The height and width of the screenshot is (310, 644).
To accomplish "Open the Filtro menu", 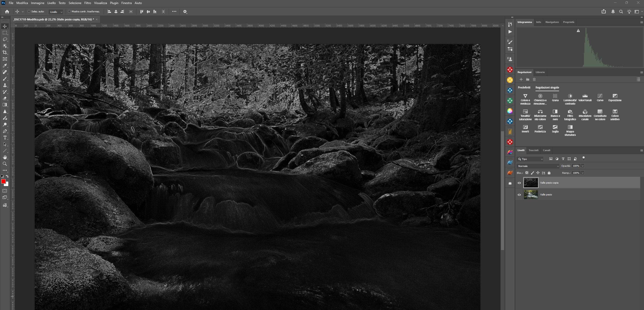I will (x=87, y=3).
